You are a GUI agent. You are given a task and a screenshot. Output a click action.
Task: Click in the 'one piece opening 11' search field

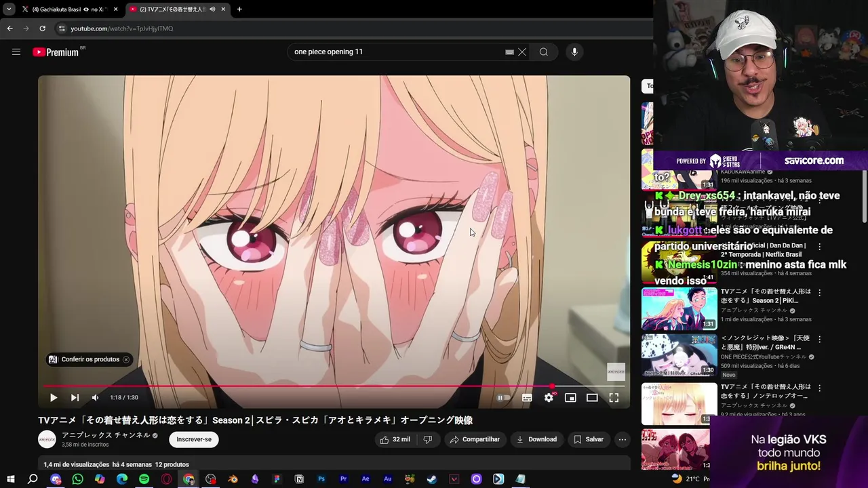tap(397, 52)
